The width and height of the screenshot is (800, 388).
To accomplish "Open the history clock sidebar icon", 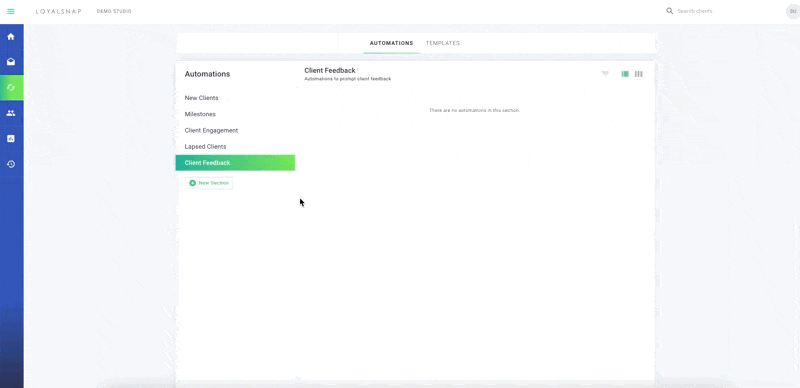I will (11, 164).
